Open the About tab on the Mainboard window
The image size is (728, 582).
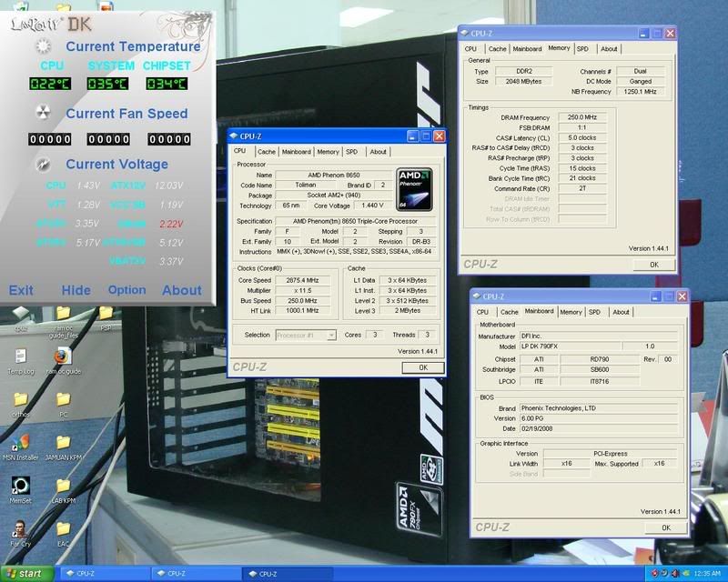click(x=622, y=311)
